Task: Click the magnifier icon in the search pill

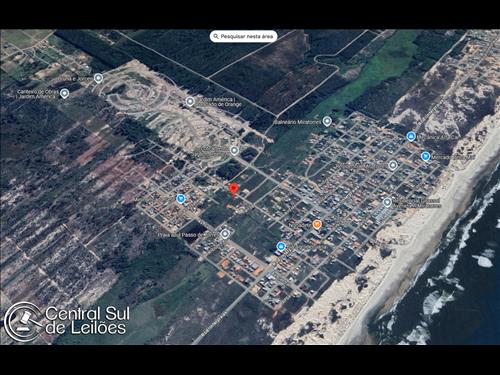Action: (x=216, y=36)
